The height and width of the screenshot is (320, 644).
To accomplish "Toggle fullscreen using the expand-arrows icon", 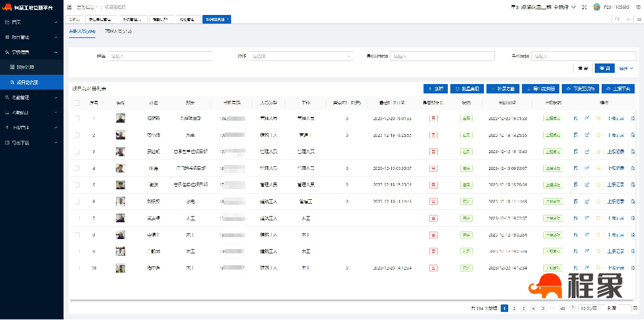I will tap(584, 7).
